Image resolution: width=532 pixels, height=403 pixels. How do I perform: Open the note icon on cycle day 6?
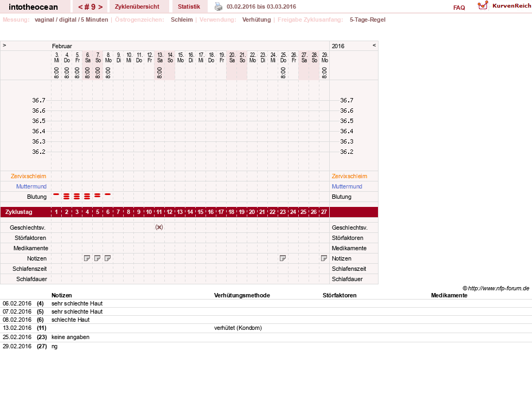pyautogui.click(x=108, y=258)
